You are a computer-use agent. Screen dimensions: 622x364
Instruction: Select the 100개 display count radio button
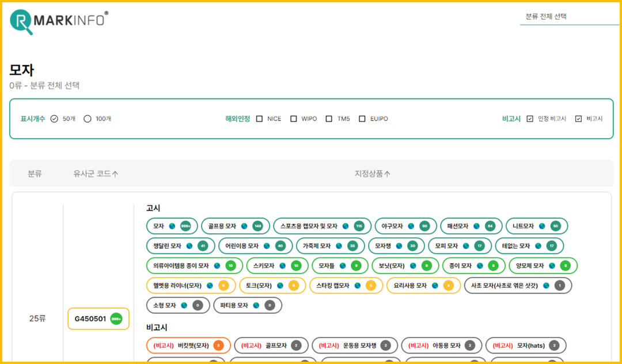87,119
